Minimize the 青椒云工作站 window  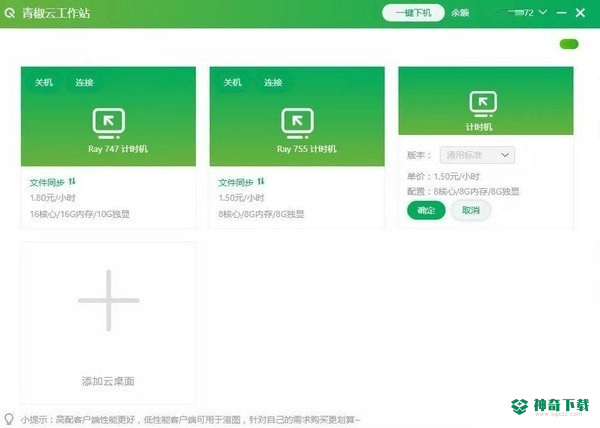pos(561,13)
